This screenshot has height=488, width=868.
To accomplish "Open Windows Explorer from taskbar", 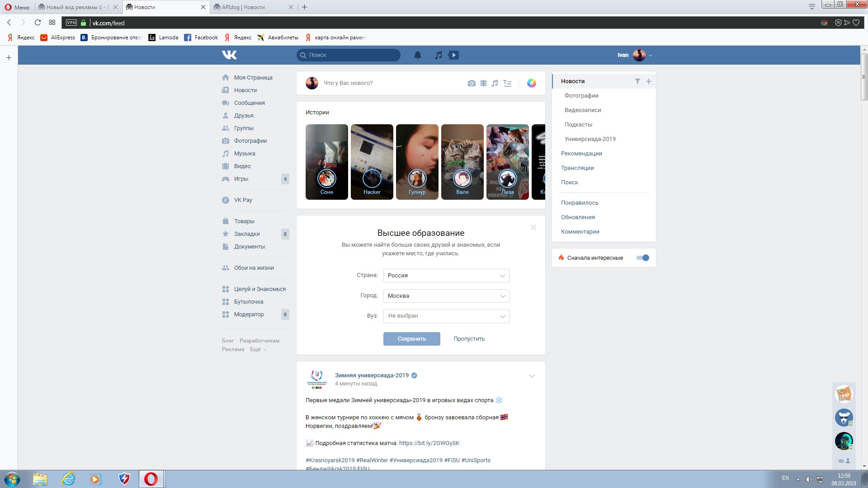I will coord(40,479).
